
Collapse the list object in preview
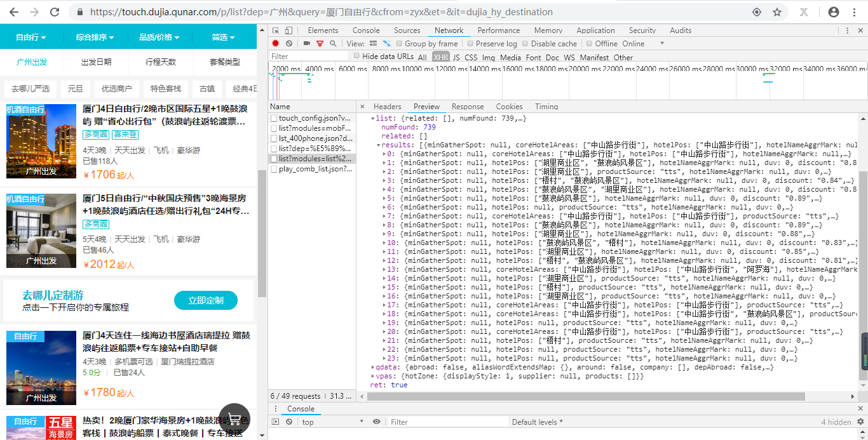[x=373, y=119]
